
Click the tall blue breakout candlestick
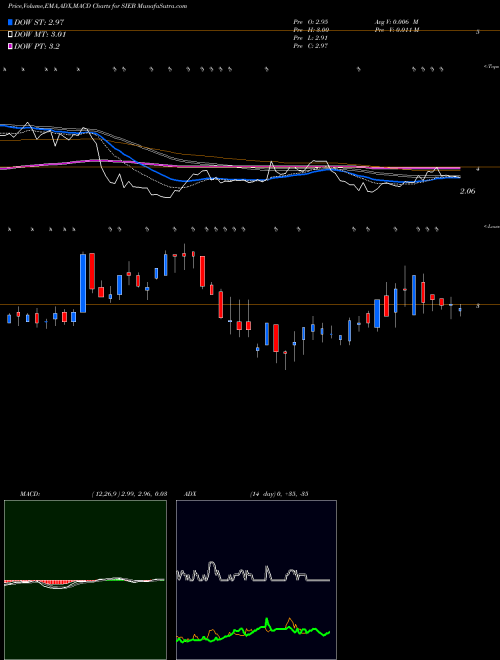click(83, 283)
